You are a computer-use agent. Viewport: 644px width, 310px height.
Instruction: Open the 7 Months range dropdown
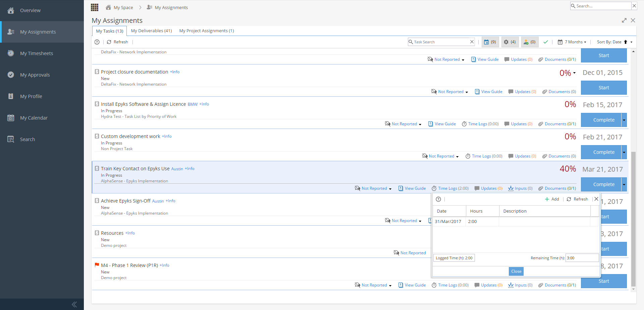point(572,42)
